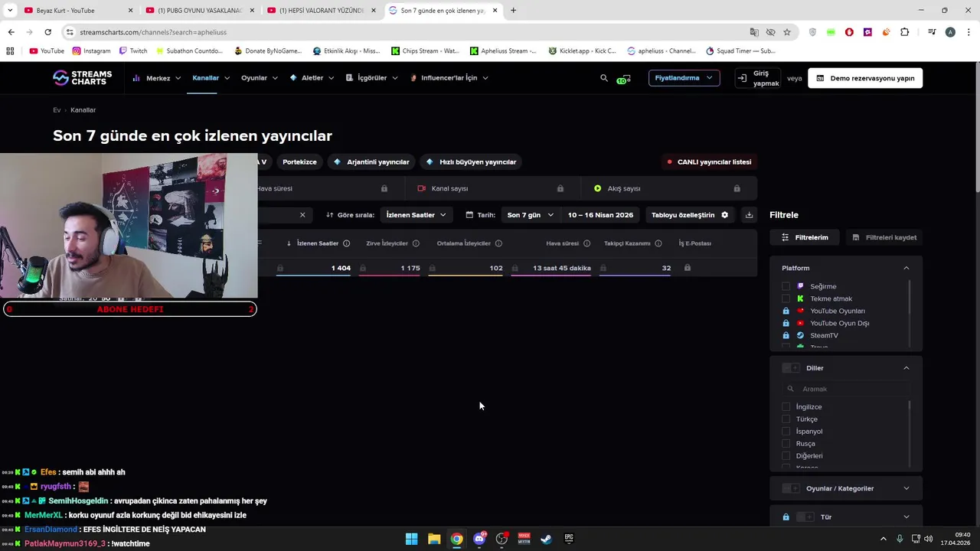
Task: Click the lock icon beside SteamTV
Action: pyautogui.click(x=786, y=335)
